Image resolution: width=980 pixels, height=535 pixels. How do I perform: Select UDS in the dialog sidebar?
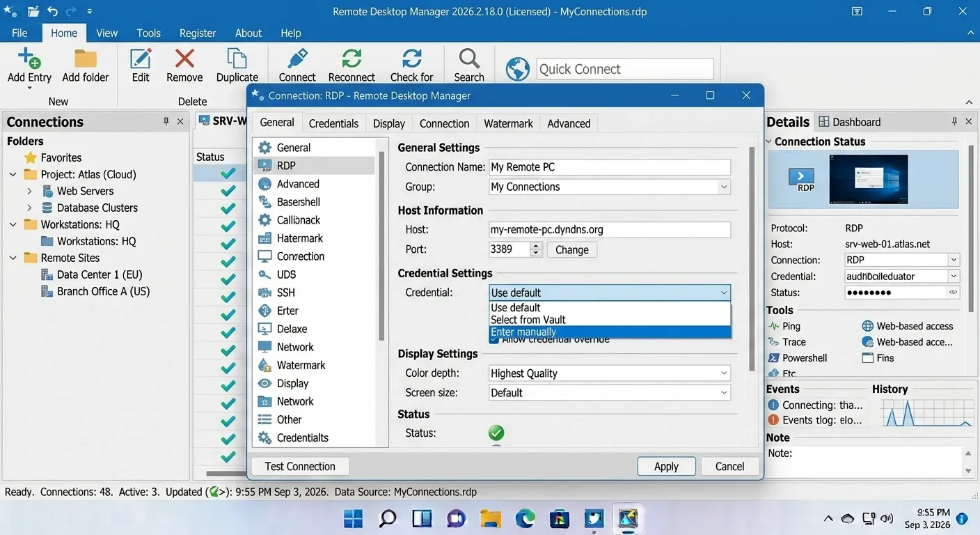point(314,274)
